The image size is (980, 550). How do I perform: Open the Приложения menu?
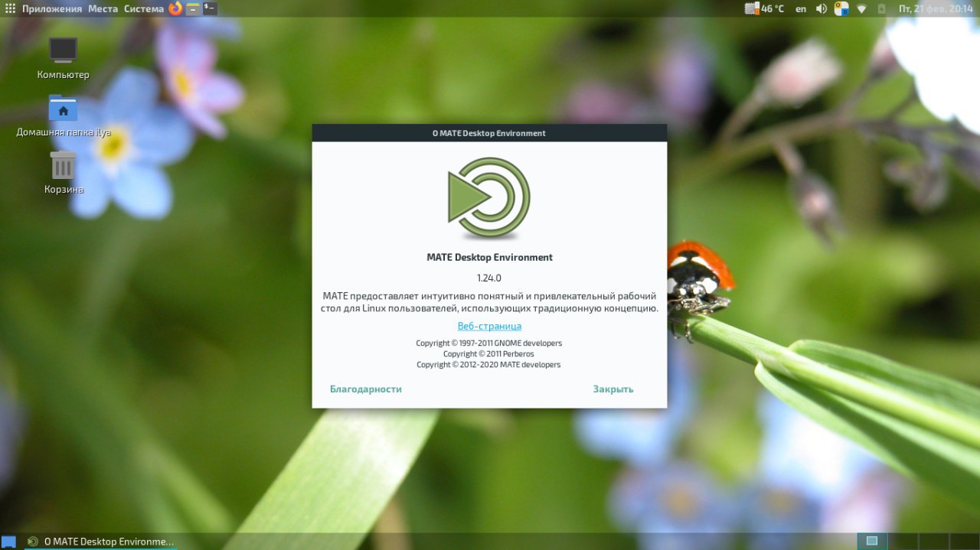51,8
